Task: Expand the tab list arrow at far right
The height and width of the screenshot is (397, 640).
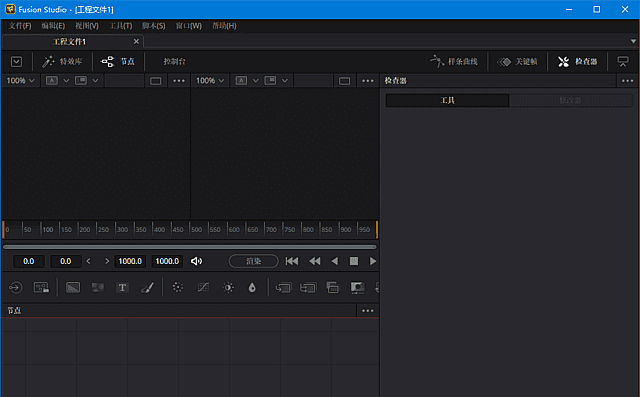Action: click(x=633, y=41)
